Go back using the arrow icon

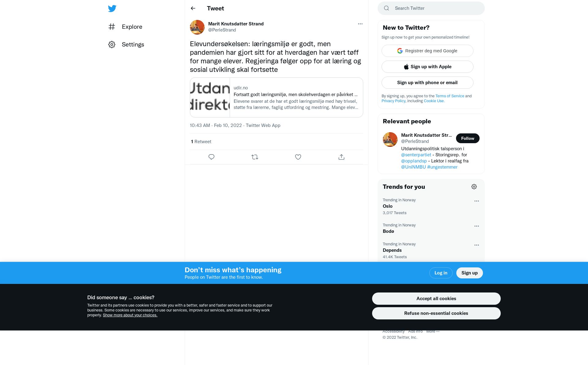click(x=193, y=8)
